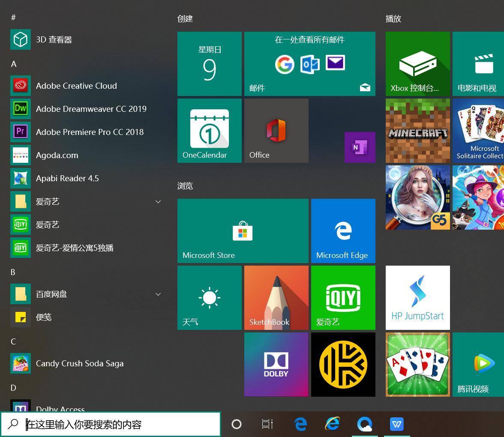Open the green solitaire cards tile
Viewport: 504px width, 437px height.
click(418, 365)
